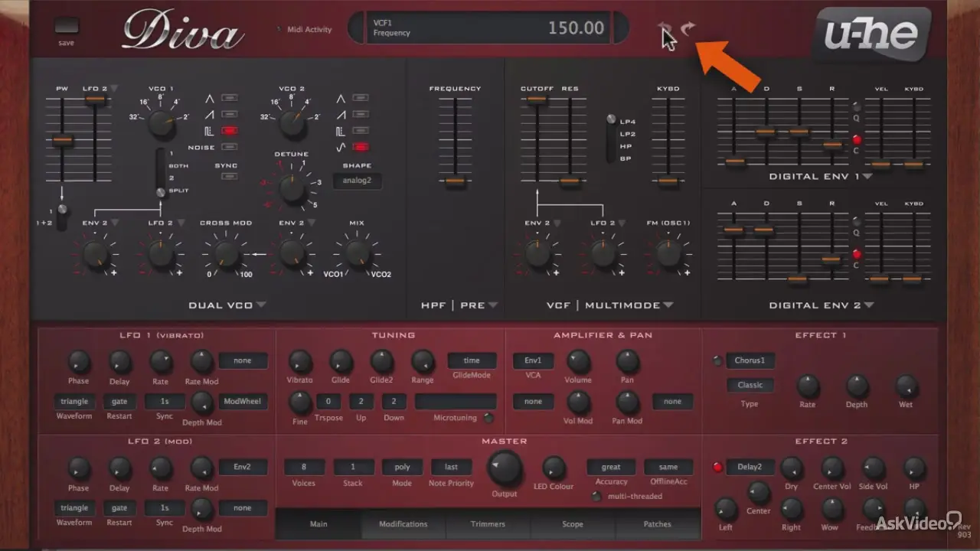
Task: Open the Delay2 effect selector
Action: click(x=750, y=467)
